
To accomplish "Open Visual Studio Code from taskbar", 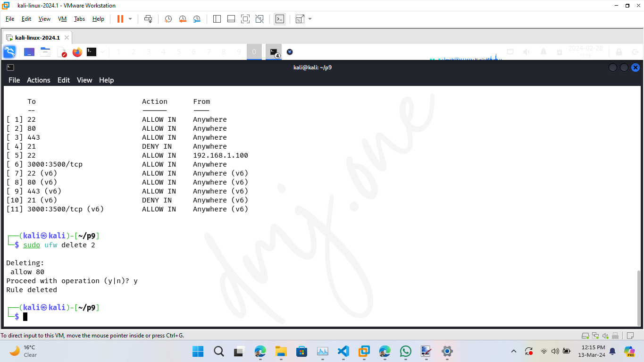I will 343,351.
